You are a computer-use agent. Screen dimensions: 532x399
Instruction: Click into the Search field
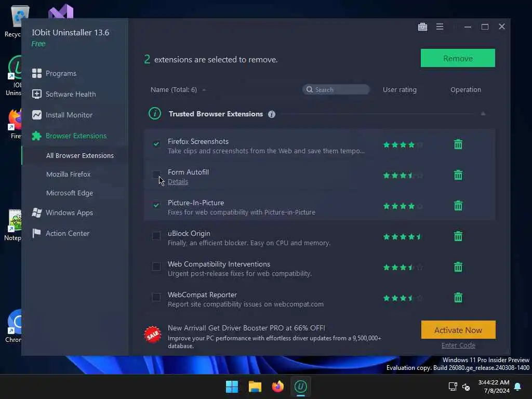(x=336, y=89)
